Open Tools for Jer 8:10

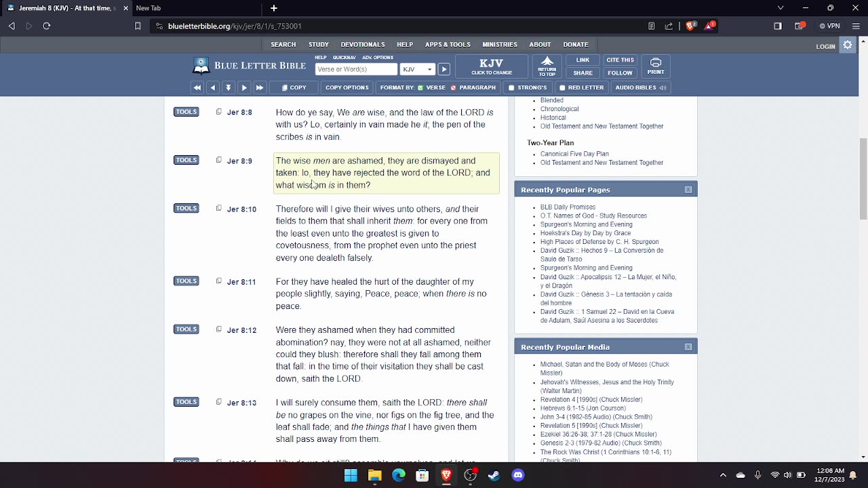(186, 208)
